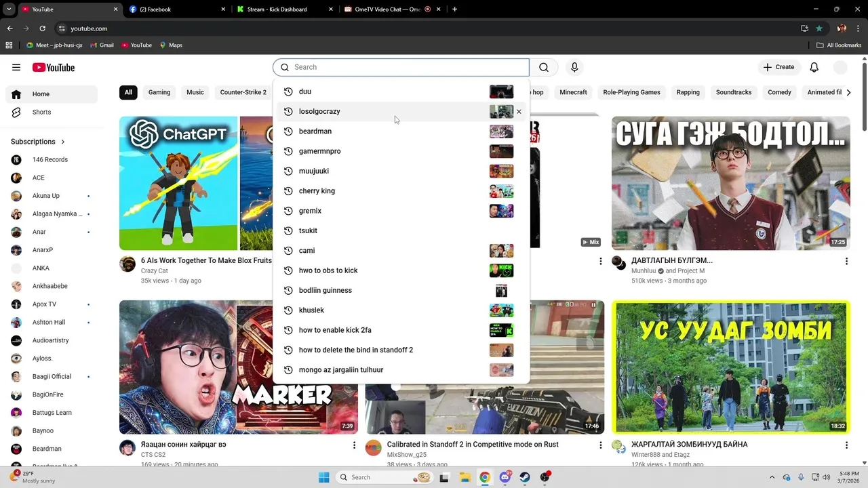Select the All category chip
The width and height of the screenshot is (868, 488).
point(128,92)
